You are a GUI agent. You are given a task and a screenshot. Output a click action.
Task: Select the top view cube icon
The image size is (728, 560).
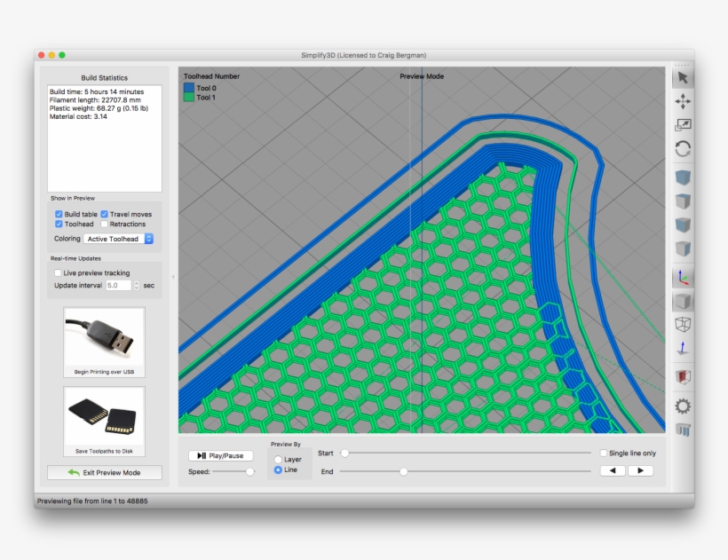coord(682,201)
